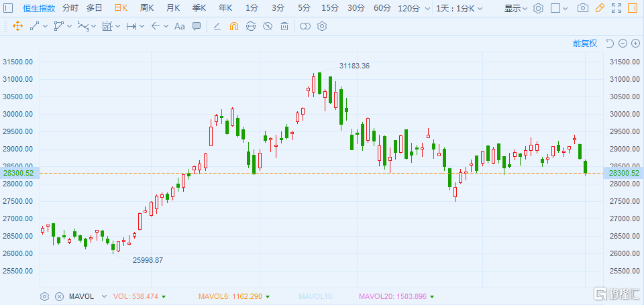Screen dimensions: 644x305
Task: Toggle the right sidebar panel icon
Action: (x=633, y=8)
